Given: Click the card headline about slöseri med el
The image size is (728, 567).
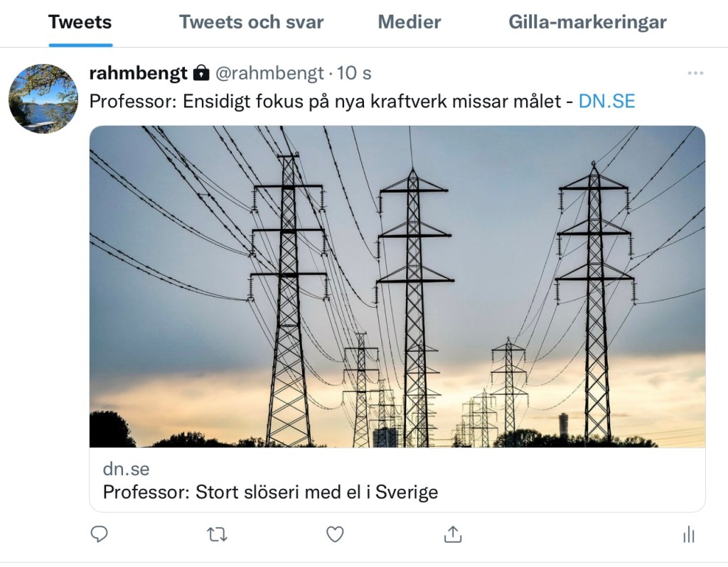Looking at the screenshot, I should tap(270, 492).
